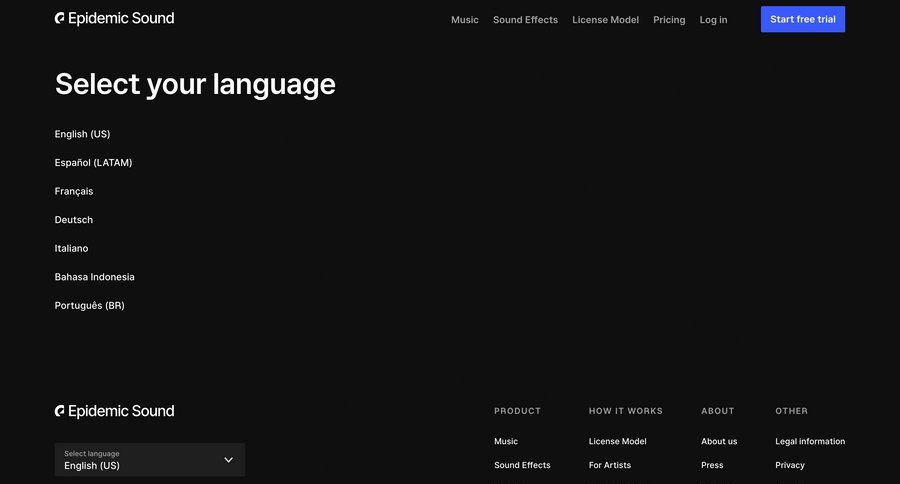The height and width of the screenshot is (484, 900).
Task: Pick Italiano language
Action: coord(71,249)
